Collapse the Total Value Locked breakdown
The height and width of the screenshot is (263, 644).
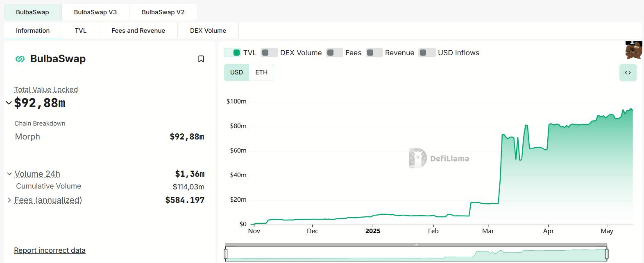pyautogui.click(x=9, y=103)
